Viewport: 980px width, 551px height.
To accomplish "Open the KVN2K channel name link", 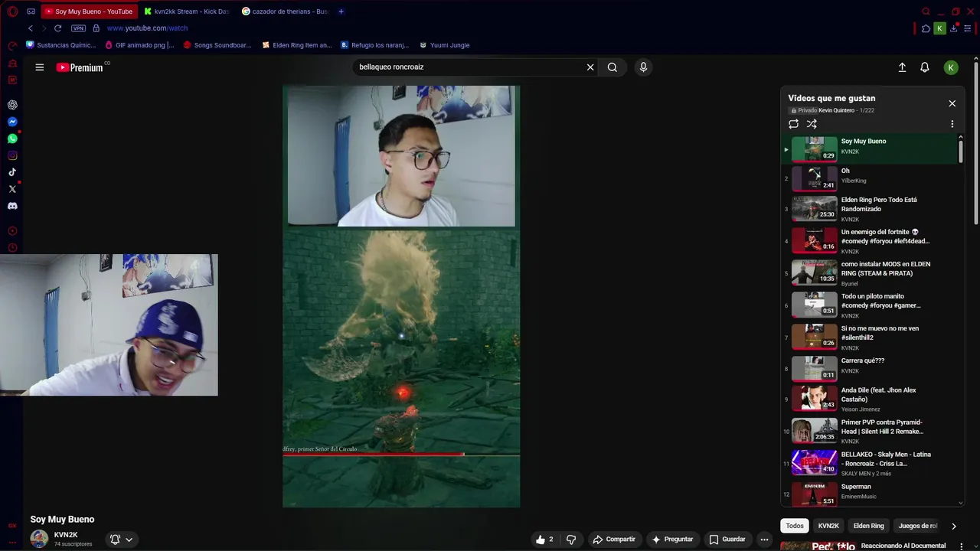I will [66, 535].
